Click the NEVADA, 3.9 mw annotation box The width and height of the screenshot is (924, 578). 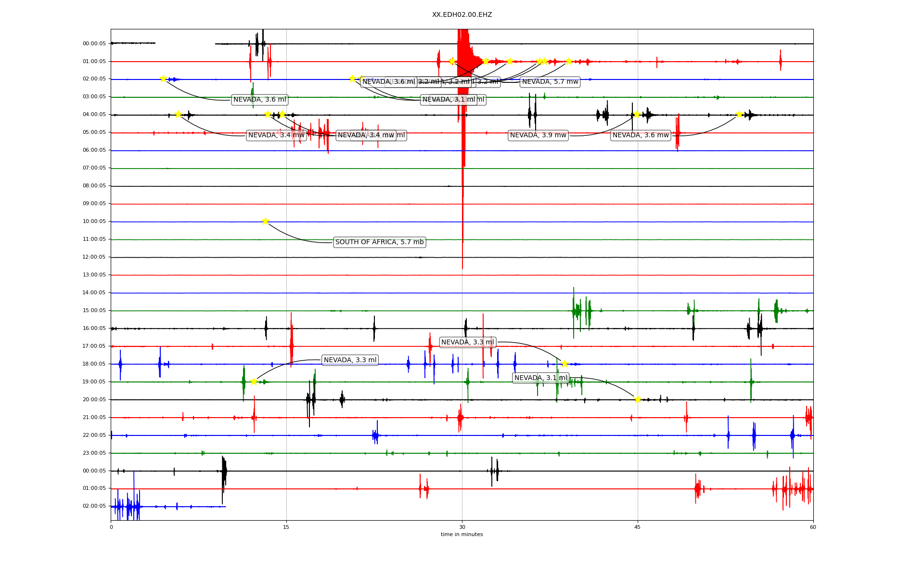(538, 135)
